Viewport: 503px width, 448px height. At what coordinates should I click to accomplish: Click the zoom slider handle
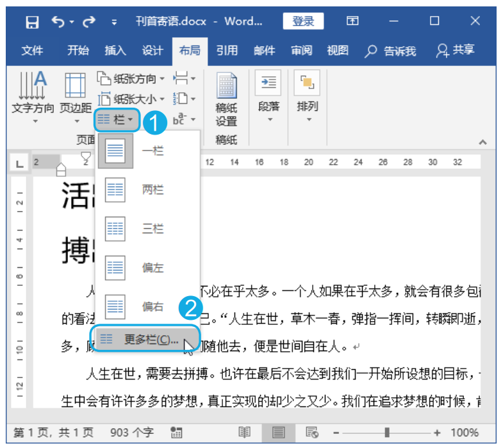387,433
